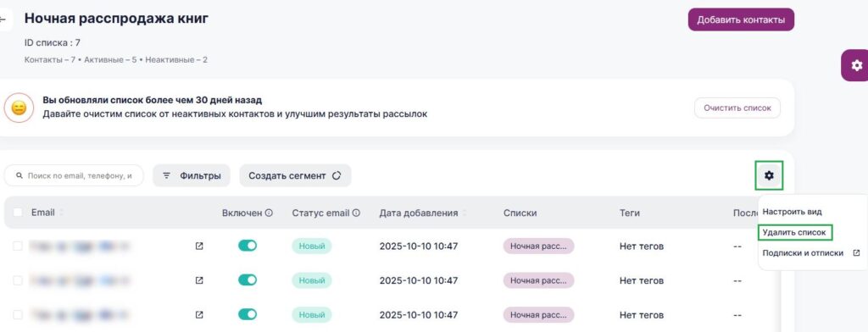Choose Удалить список in the dropdown menu
868x332 pixels.
pyautogui.click(x=795, y=232)
